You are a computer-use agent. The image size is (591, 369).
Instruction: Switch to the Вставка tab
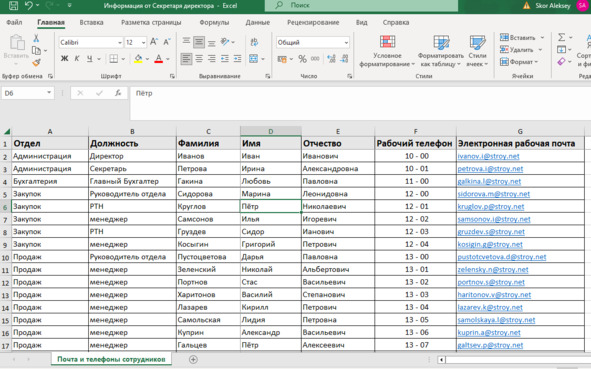coord(91,22)
